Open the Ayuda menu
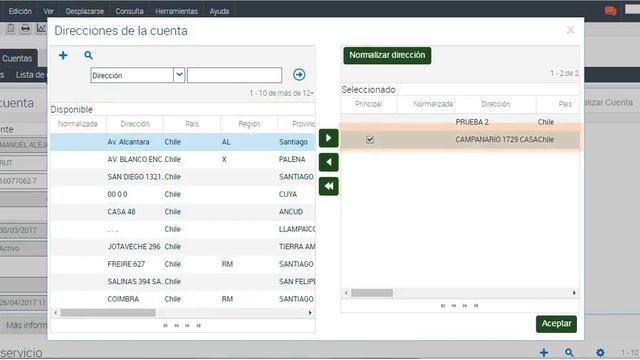The image size is (640, 360). pyautogui.click(x=219, y=11)
